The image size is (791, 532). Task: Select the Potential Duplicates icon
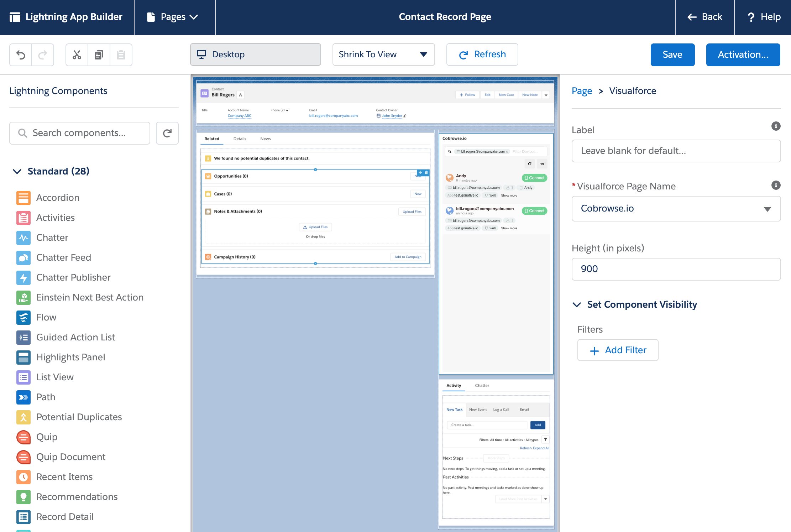(23, 417)
